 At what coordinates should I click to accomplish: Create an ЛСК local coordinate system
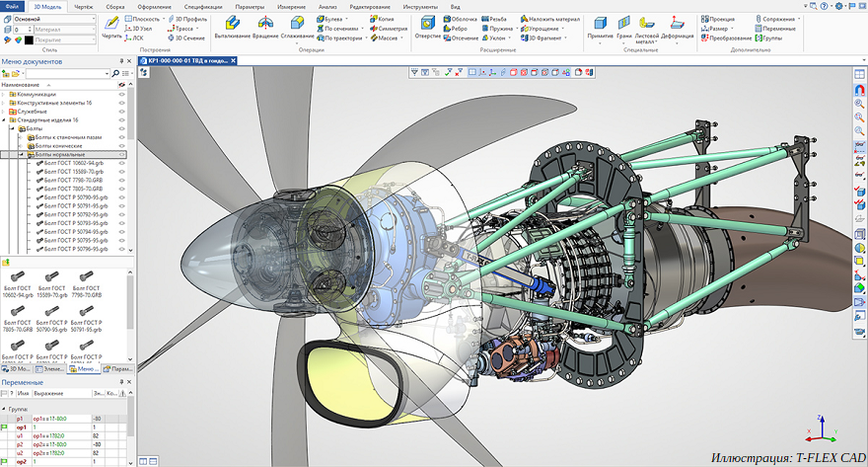point(134,39)
